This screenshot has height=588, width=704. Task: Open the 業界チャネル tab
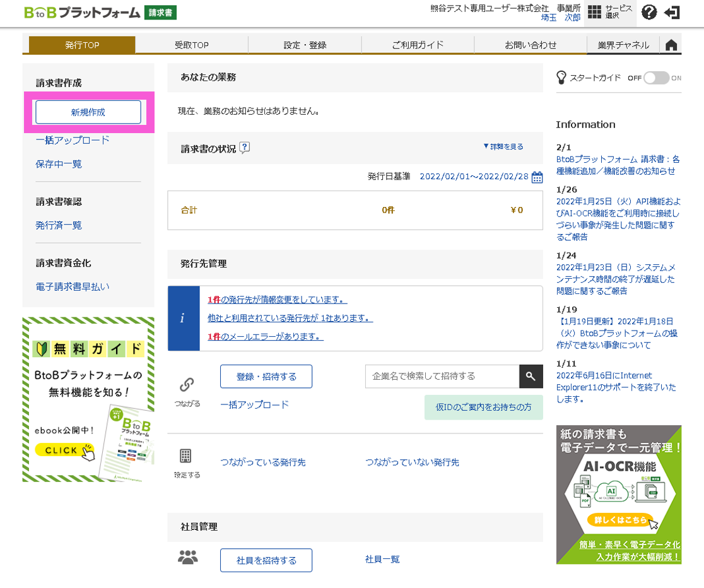point(623,45)
